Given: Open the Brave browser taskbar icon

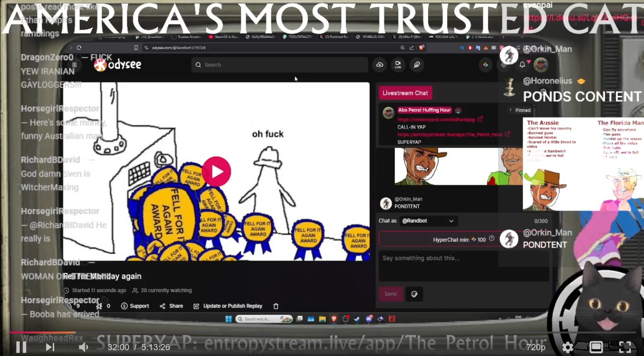Looking at the screenshot, I should point(334,319).
